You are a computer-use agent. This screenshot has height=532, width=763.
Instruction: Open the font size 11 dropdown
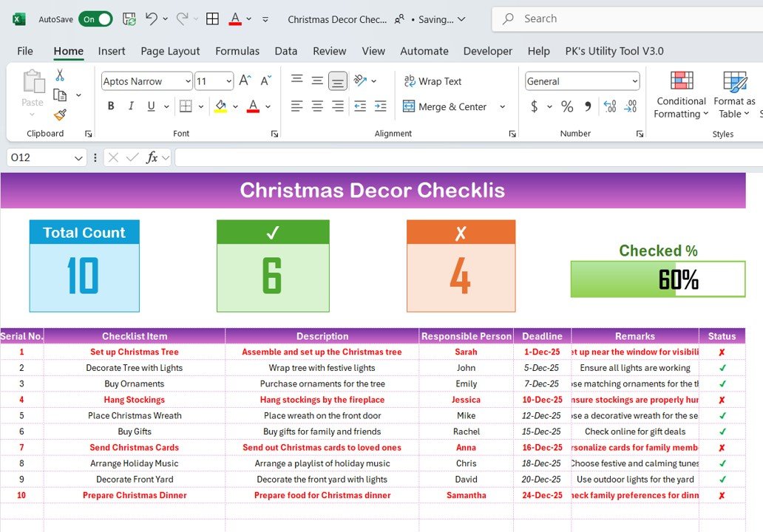coord(228,81)
